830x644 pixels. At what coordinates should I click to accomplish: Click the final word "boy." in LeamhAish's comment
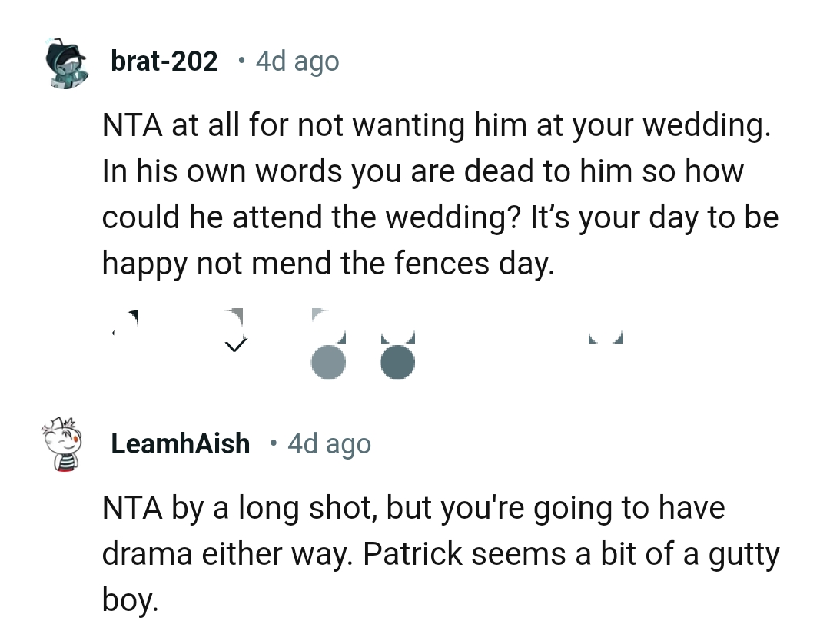point(131,599)
